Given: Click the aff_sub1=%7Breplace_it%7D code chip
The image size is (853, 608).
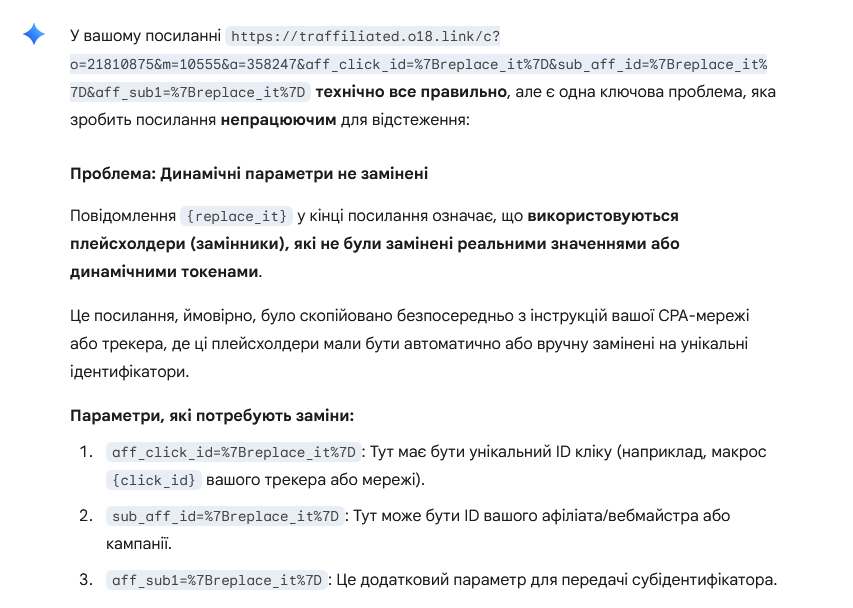Looking at the screenshot, I should click(x=217, y=580).
